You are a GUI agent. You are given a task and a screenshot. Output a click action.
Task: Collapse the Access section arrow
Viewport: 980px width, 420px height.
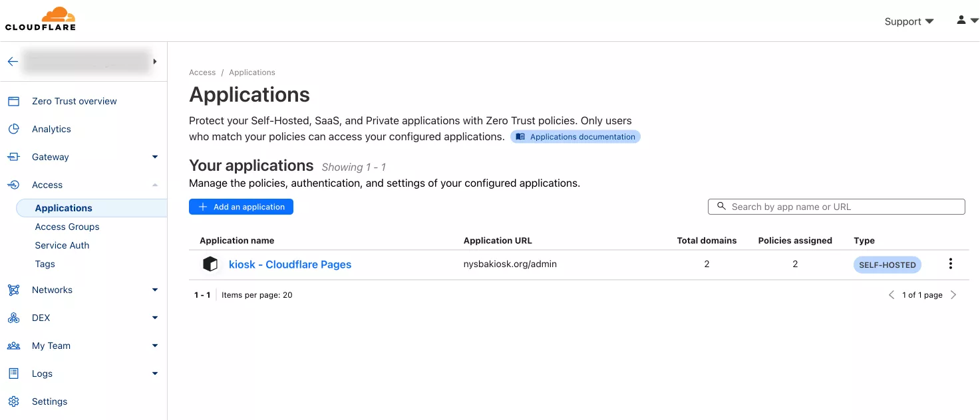(x=155, y=185)
